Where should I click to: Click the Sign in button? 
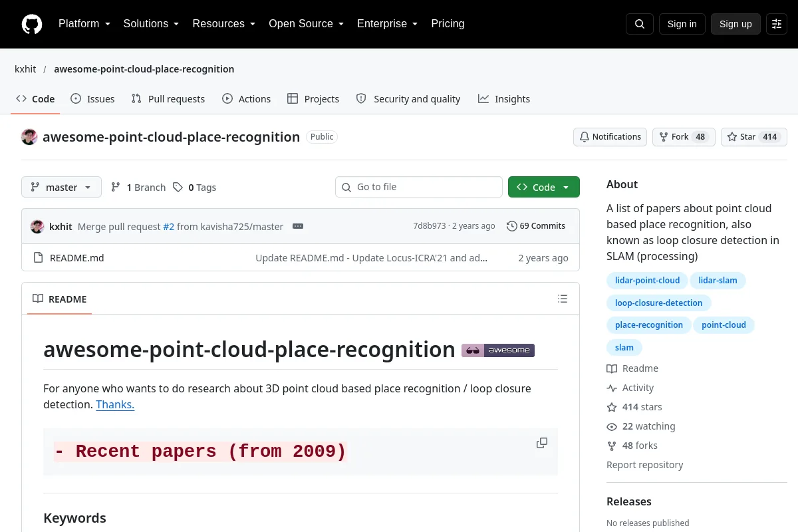682,24
